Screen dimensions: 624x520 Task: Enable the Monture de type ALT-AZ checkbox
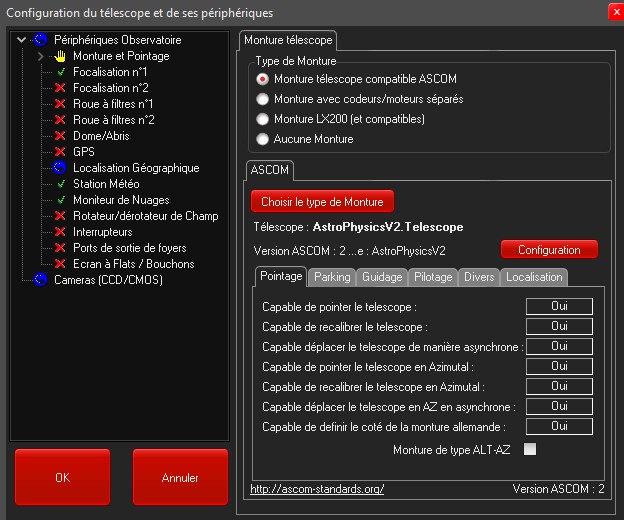coord(530,450)
